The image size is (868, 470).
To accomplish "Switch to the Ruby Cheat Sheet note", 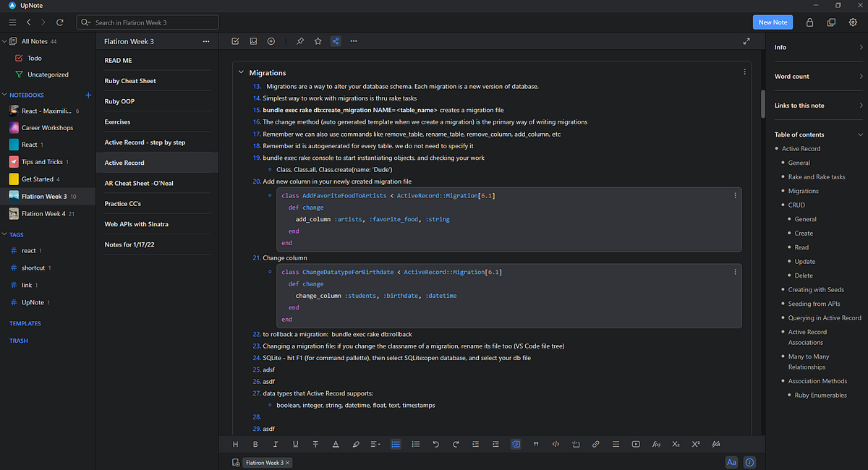I will tap(130, 80).
